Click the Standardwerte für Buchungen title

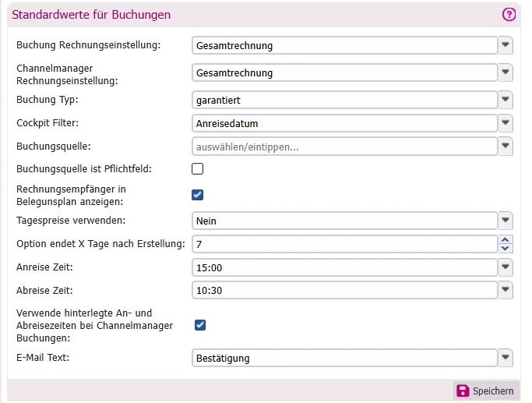91,15
